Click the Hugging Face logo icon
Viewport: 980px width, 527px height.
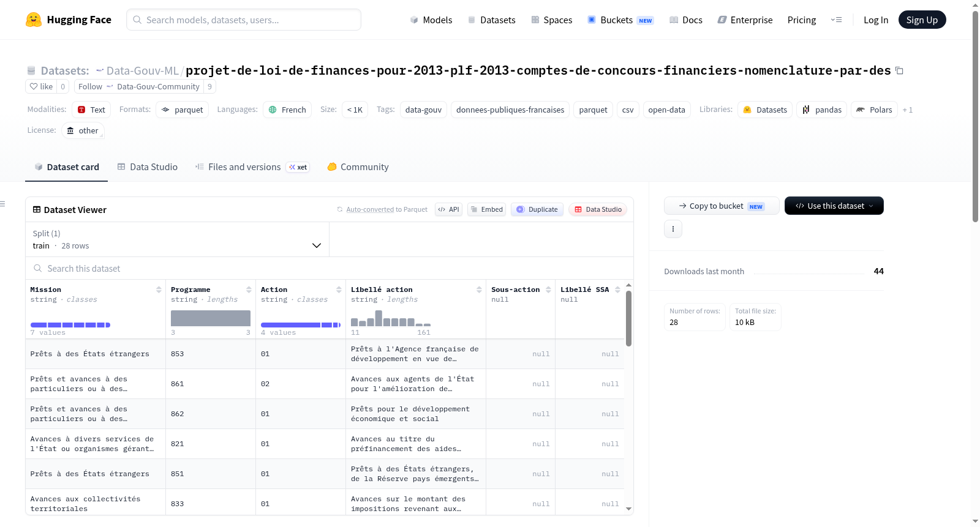coord(34,20)
